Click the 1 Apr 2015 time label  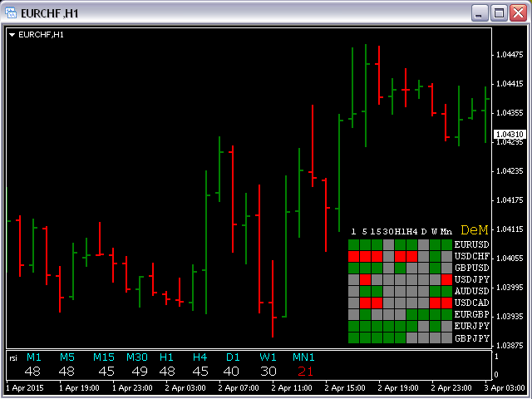tap(25, 388)
